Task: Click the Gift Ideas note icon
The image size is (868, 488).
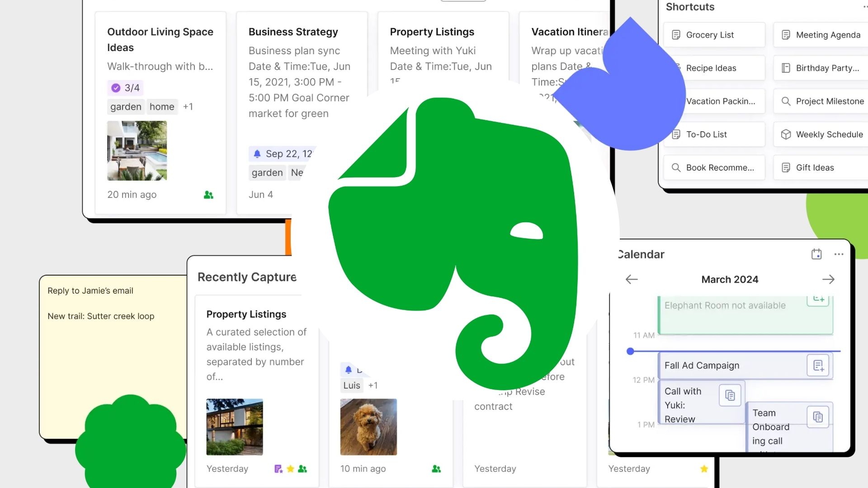Action: point(786,168)
